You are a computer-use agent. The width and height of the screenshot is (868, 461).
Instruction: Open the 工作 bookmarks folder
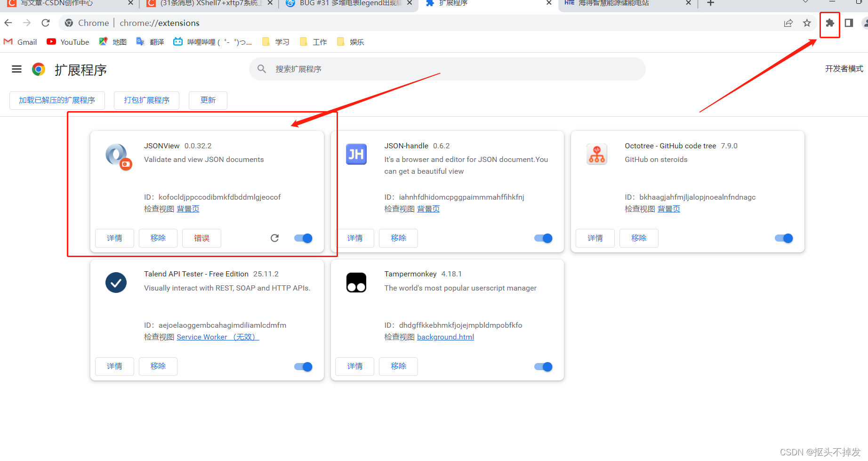313,42
